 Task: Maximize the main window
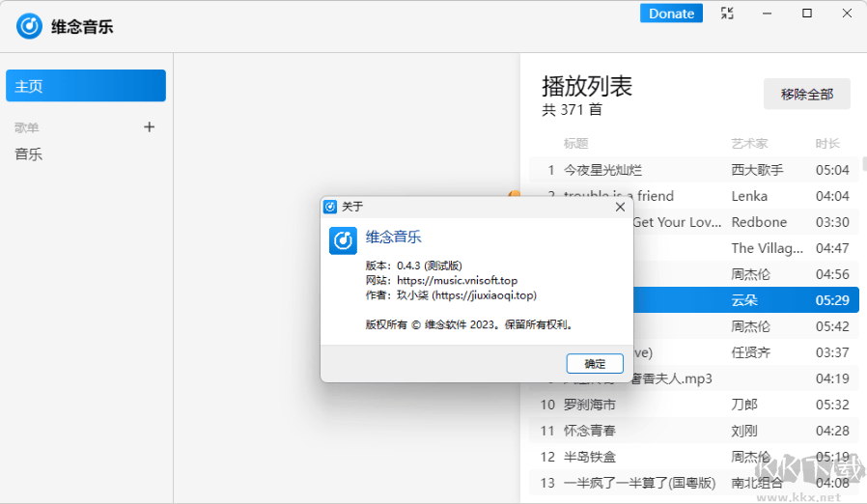point(807,14)
